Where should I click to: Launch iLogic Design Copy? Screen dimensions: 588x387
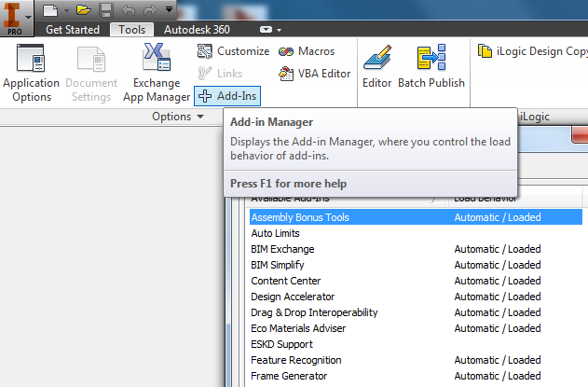point(532,51)
